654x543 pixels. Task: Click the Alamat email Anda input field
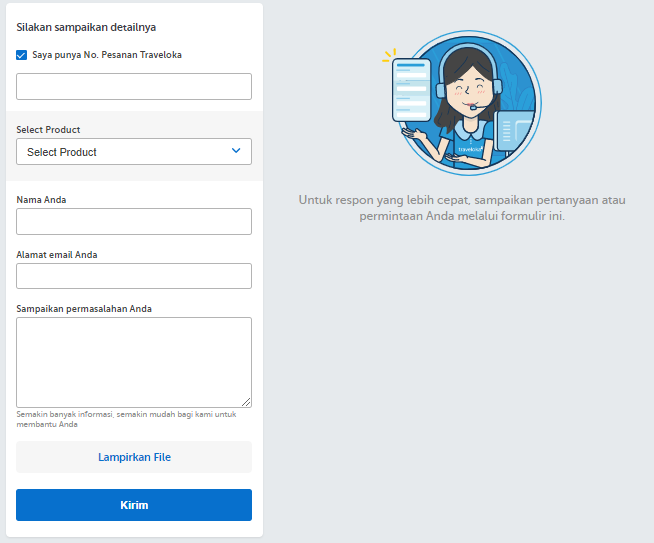pos(134,276)
